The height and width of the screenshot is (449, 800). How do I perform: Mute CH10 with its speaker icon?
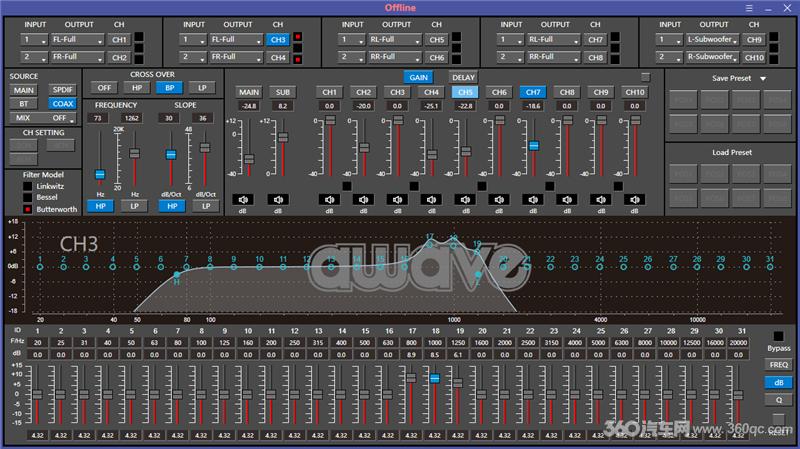pos(635,199)
